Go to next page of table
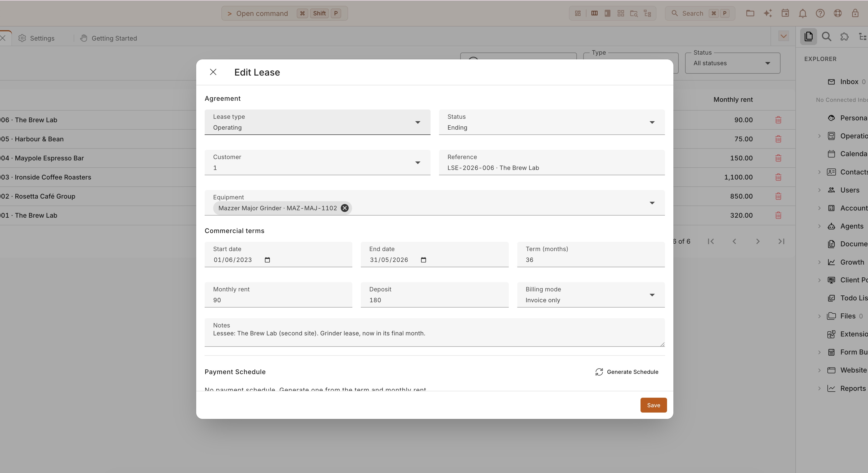This screenshot has height=473, width=868. tap(758, 241)
